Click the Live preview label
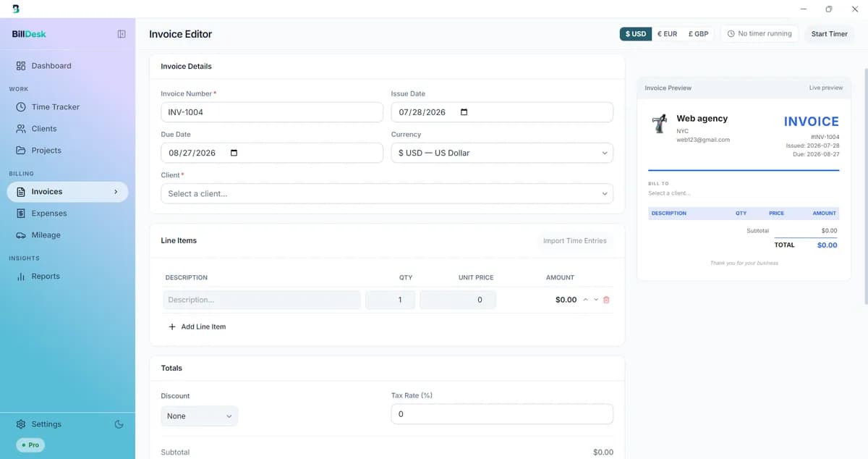 tap(825, 88)
